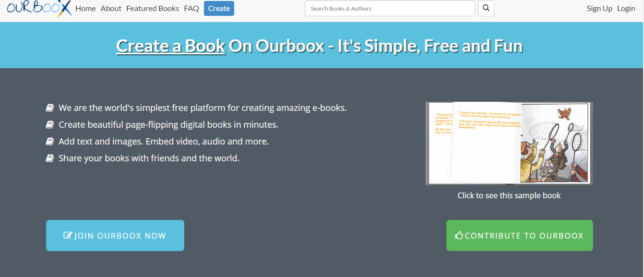This screenshot has height=277, width=644.
Task: Go to the Home page
Action: click(85, 9)
